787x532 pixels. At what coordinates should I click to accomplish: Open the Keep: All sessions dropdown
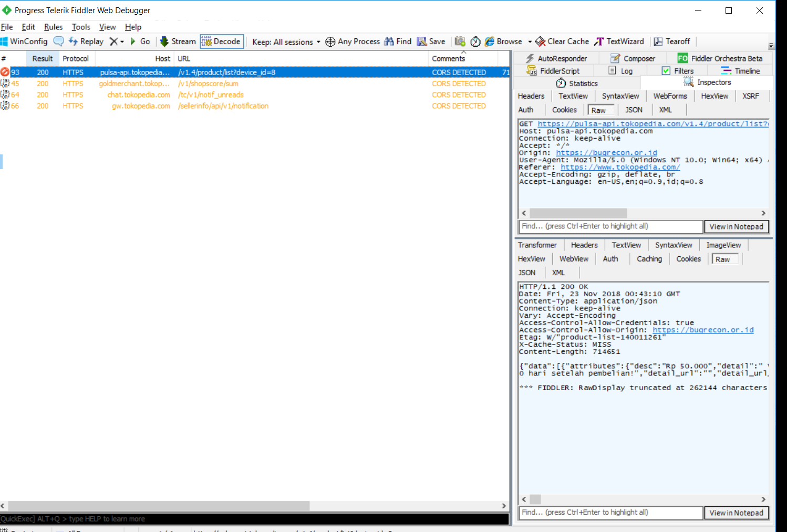tap(286, 41)
